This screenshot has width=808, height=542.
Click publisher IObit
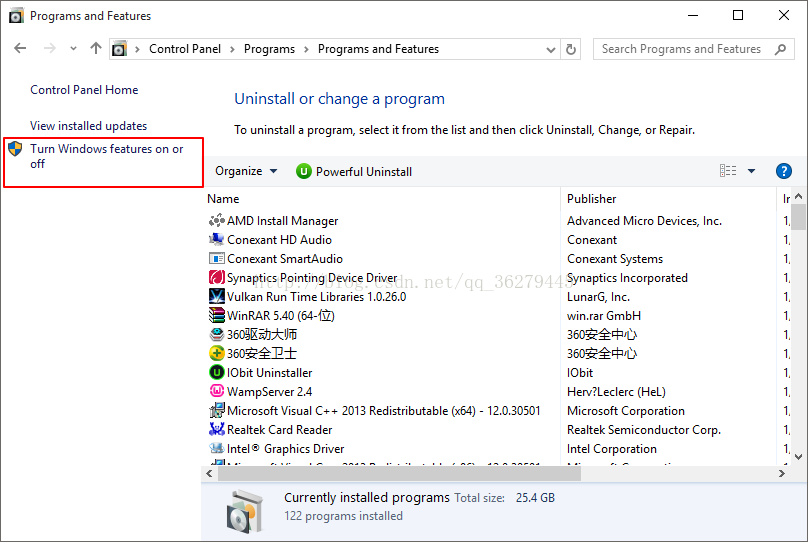coord(580,372)
